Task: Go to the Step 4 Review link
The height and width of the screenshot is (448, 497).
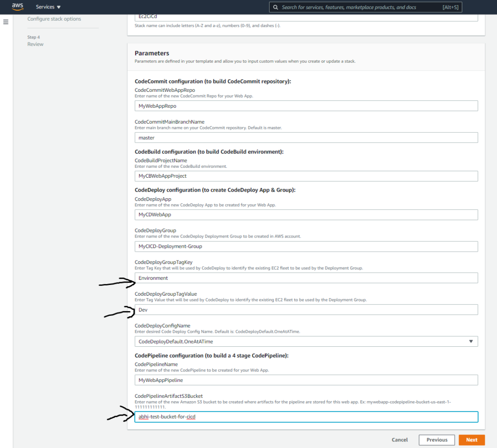Action: coord(35,44)
